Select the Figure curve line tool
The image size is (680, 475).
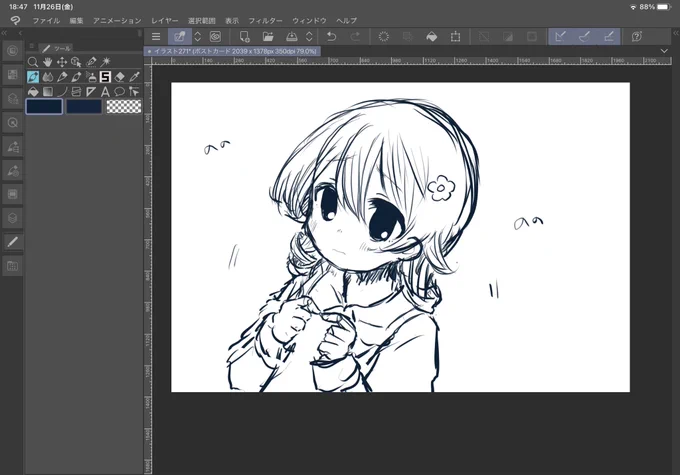click(62, 92)
